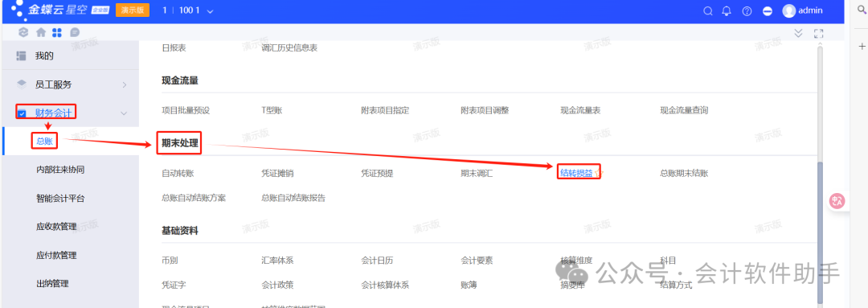Open the notification bell
The height and width of the screenshot is (308, 868).
click(x=727, y=10)
